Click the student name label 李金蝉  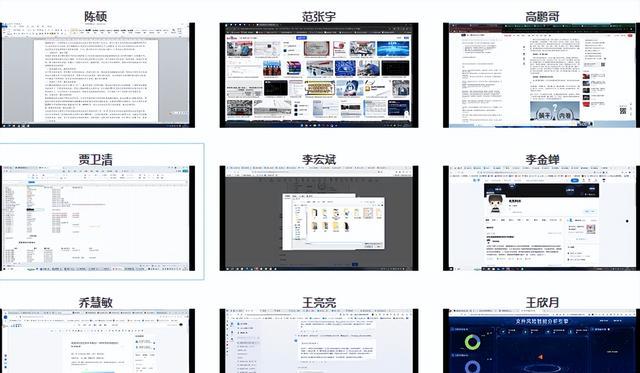542,160
